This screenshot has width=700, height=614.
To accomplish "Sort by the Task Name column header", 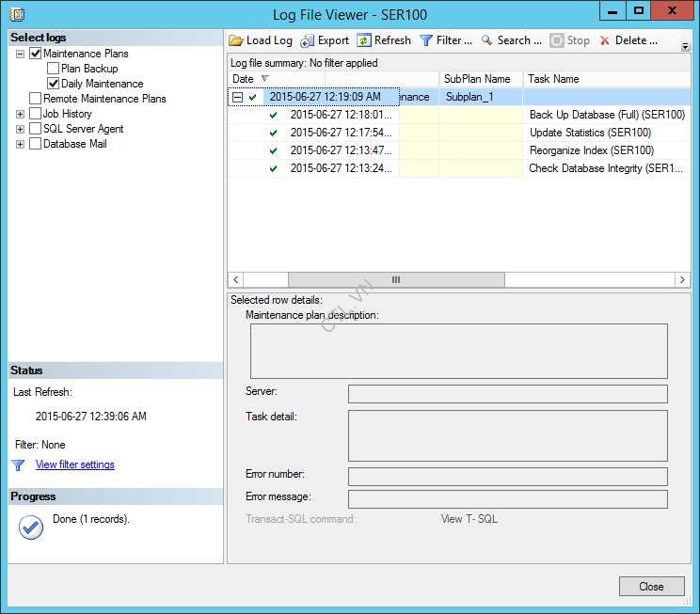I will coord(553,79).
